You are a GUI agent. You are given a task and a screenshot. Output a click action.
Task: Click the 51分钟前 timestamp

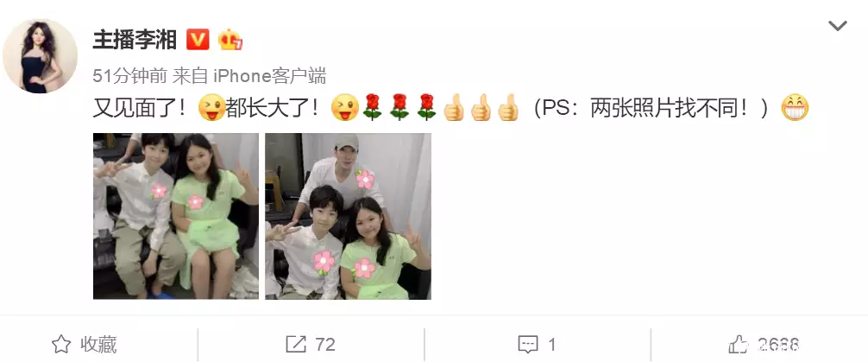click(130, 76)
